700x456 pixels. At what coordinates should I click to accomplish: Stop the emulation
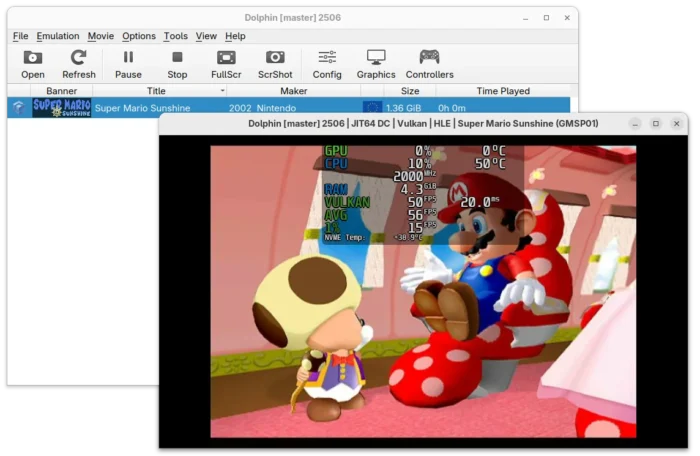click(x=177, y=64)
